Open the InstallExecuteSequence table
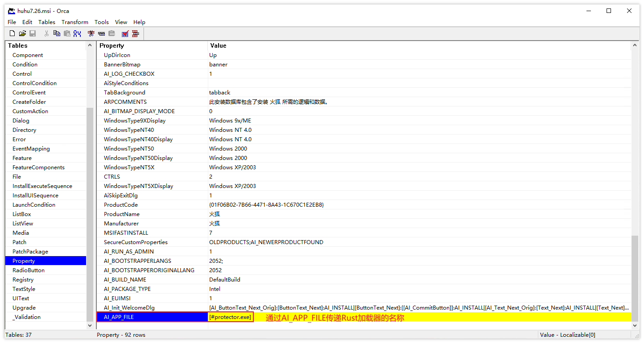644x343 pixels. coord(42,186)
